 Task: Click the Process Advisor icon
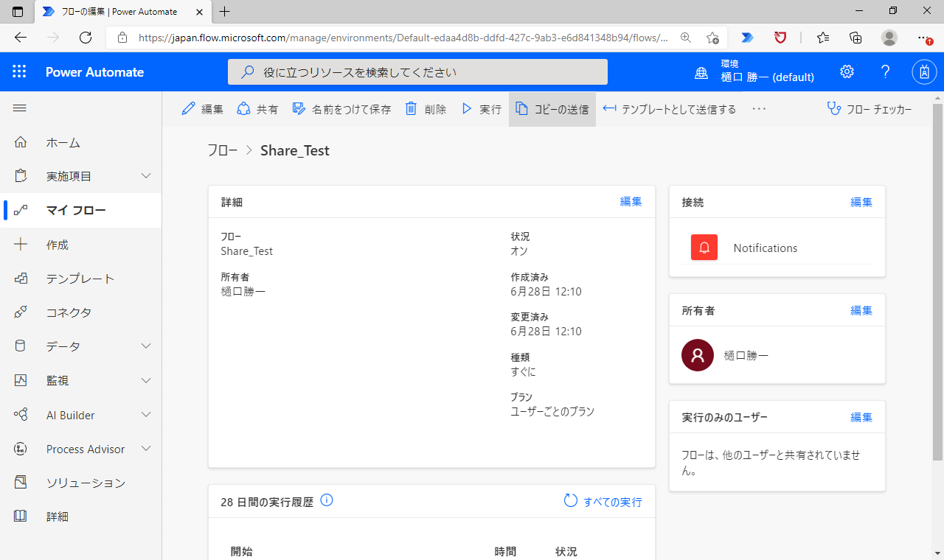(x=21, y=449)
